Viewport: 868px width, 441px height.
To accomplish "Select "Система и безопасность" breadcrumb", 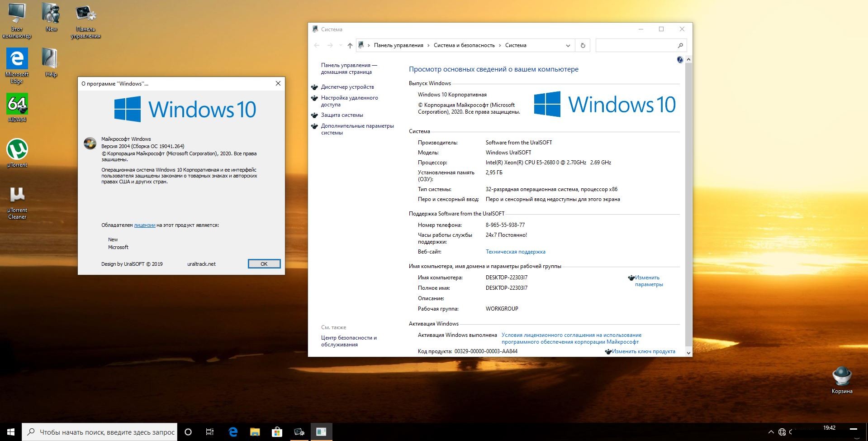I will (x=464, y=45).
